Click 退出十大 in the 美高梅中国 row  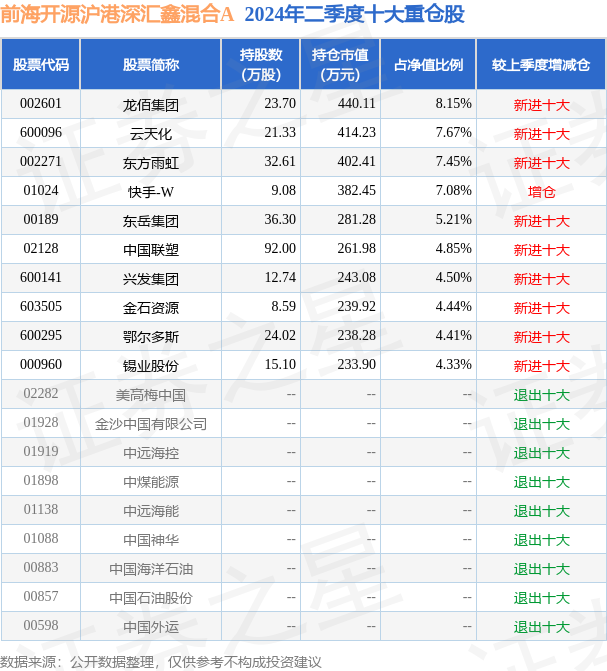542,395
